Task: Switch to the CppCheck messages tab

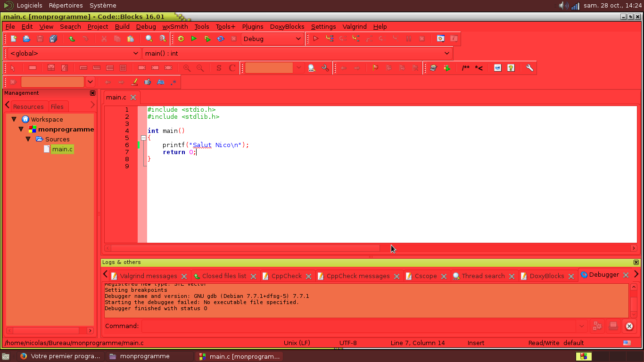Action: pos(358,276)
